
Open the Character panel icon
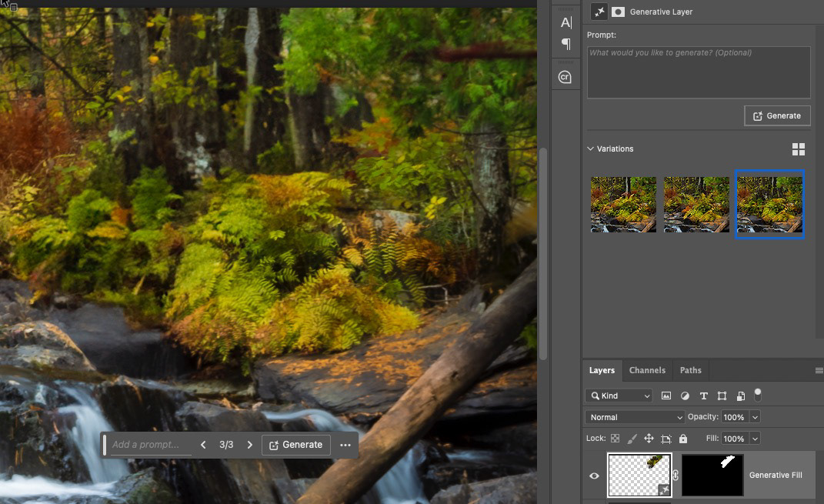click(x=565, y=22)
